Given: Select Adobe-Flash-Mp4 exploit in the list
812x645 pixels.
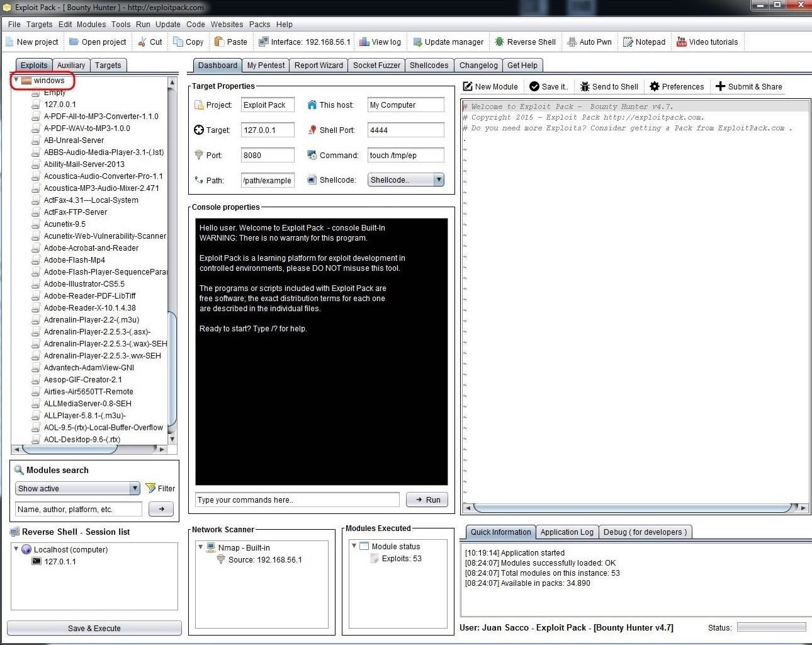Looking at the screenshot, I should point(74,260).
